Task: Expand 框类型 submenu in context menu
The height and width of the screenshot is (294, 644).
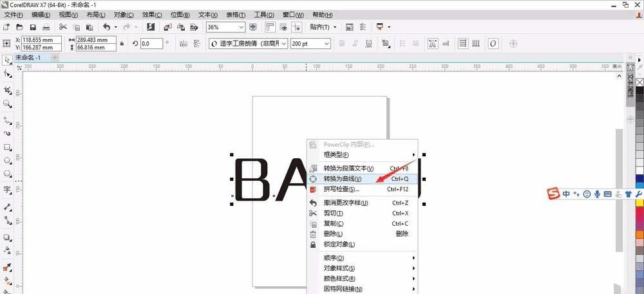Action: tap(362, 154)
